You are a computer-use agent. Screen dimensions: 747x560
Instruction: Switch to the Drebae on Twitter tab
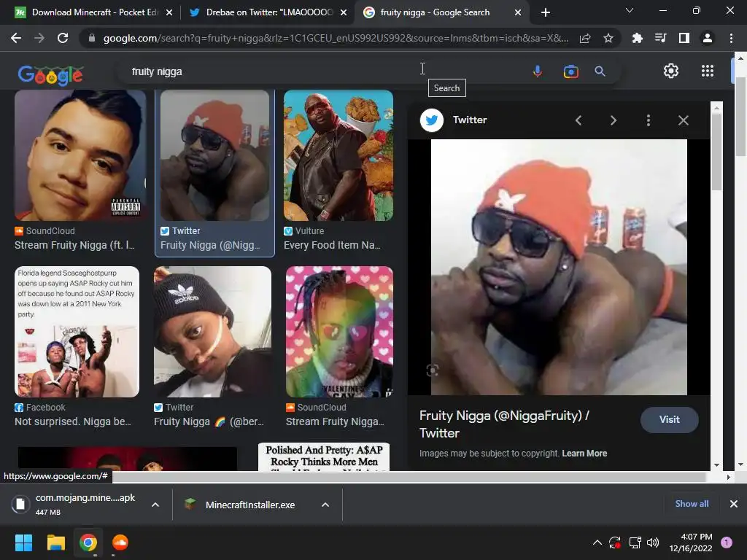(x=268, y=12)
